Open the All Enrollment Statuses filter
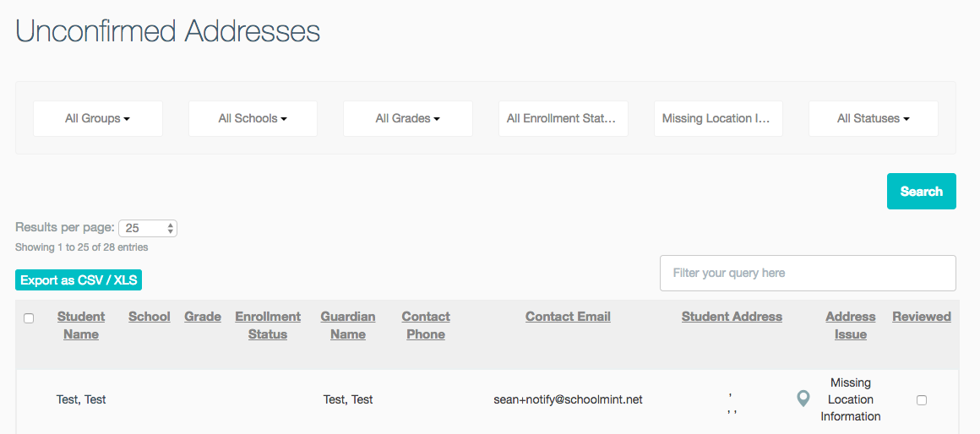This screenshot has width=980, height=434. pos(563,119)
